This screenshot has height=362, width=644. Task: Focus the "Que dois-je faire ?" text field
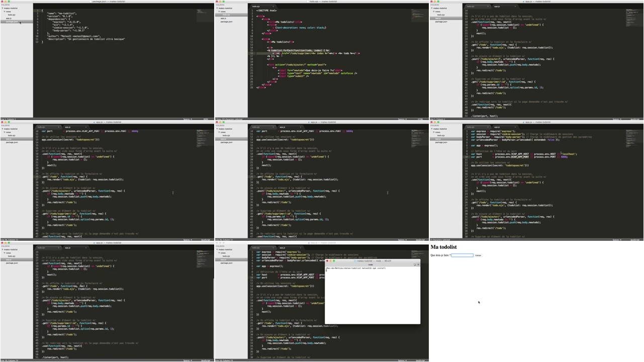click(x=462, y=255)
